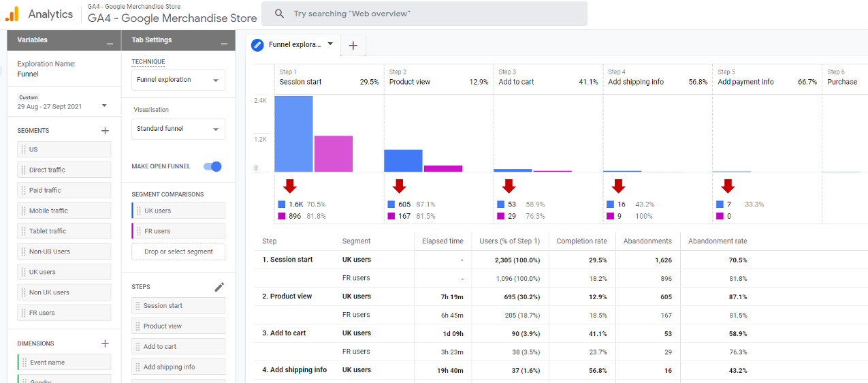Screen dimensions: 868x383
Task: Add a new exploration tab
Action: tap(353, 46)
